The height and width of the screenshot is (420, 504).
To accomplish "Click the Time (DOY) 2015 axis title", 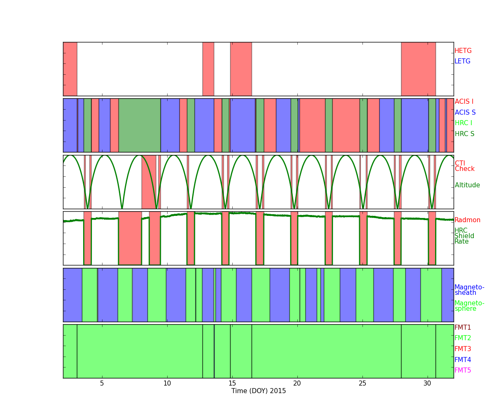I will coord(259,391).
